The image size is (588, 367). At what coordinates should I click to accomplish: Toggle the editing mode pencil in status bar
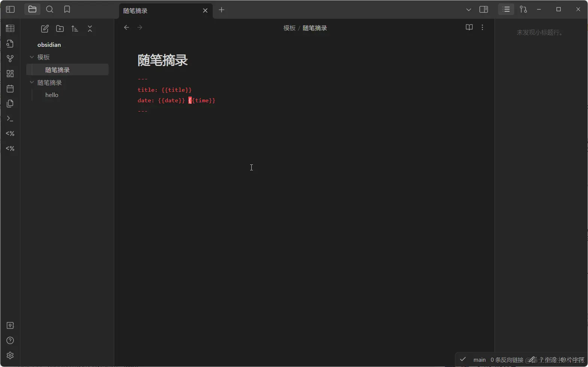coord(532,360)
